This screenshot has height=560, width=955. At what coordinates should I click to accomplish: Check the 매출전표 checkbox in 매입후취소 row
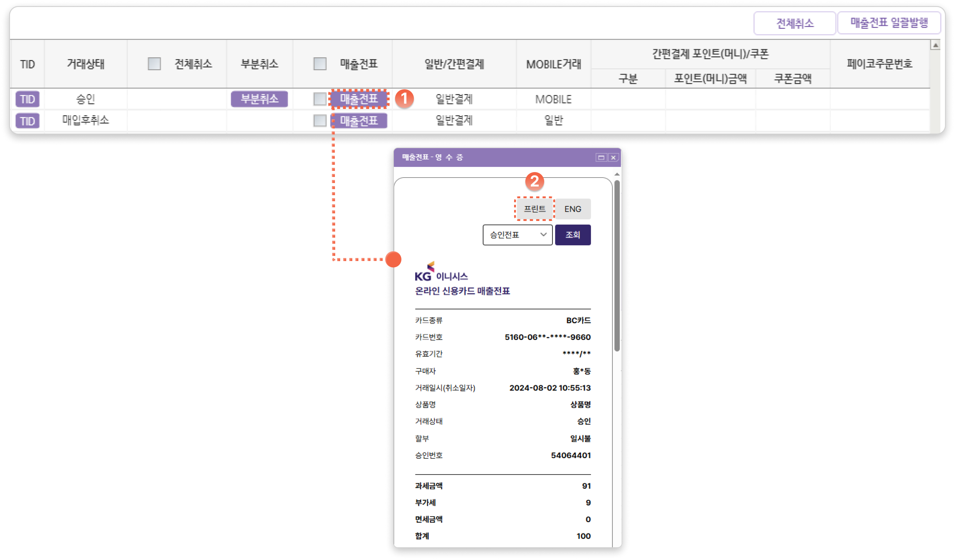point(320,120)
